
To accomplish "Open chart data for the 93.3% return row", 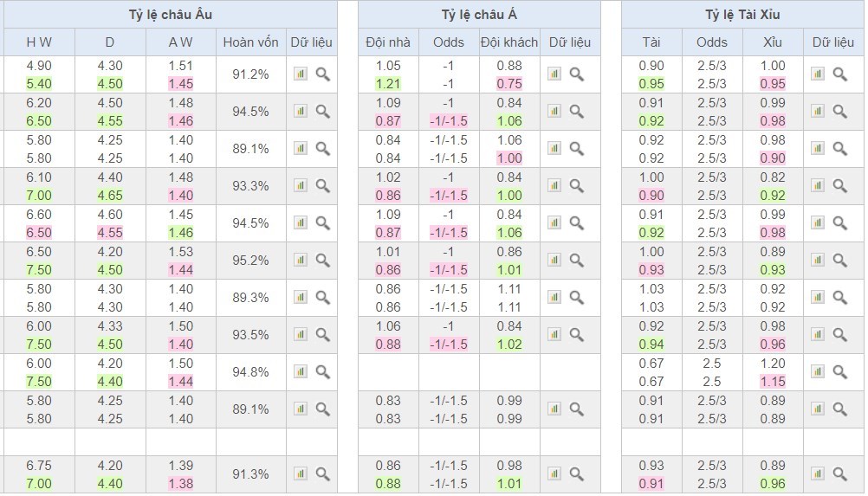I will (300, 186).
